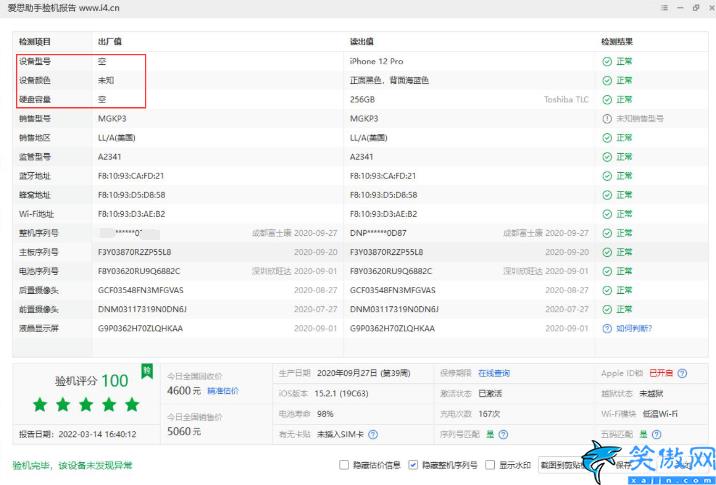Viewport: 716px width, 485px height.
Task: Click help icon beside 序列号匹配
Action: (x=503, y=434)
